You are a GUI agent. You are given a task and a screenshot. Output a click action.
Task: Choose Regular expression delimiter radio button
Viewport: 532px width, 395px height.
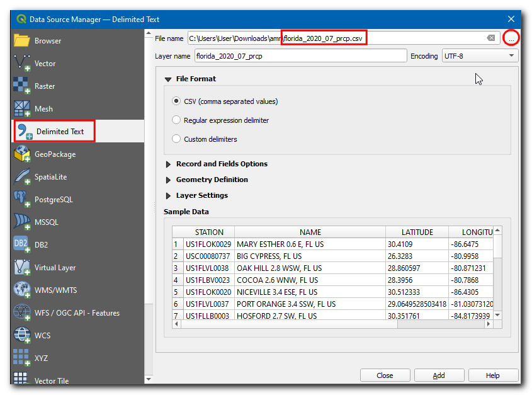point(177,120)
